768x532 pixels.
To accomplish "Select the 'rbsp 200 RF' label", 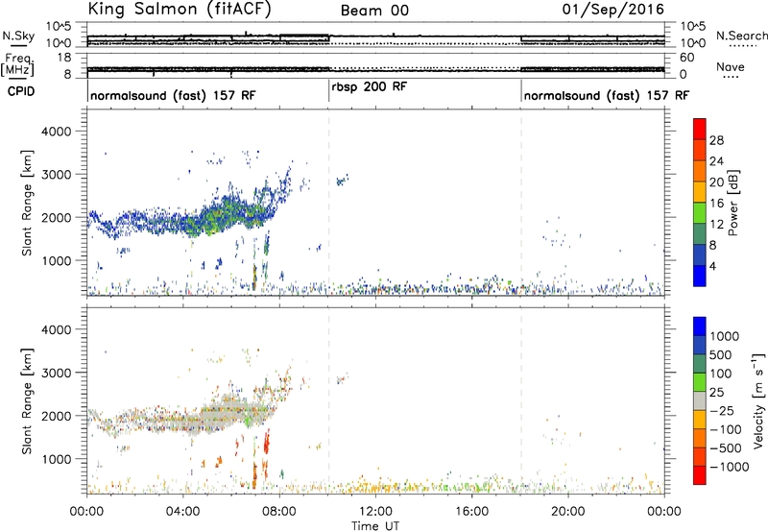I will 369,86.
